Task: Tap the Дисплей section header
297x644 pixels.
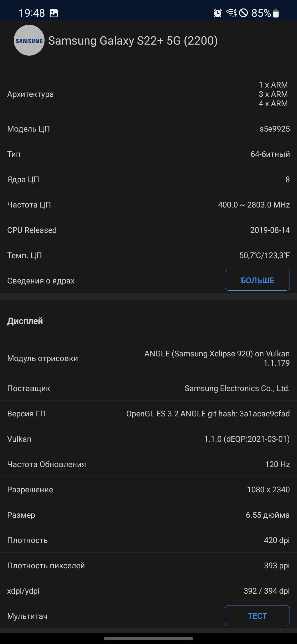Action: click(25, 321)
